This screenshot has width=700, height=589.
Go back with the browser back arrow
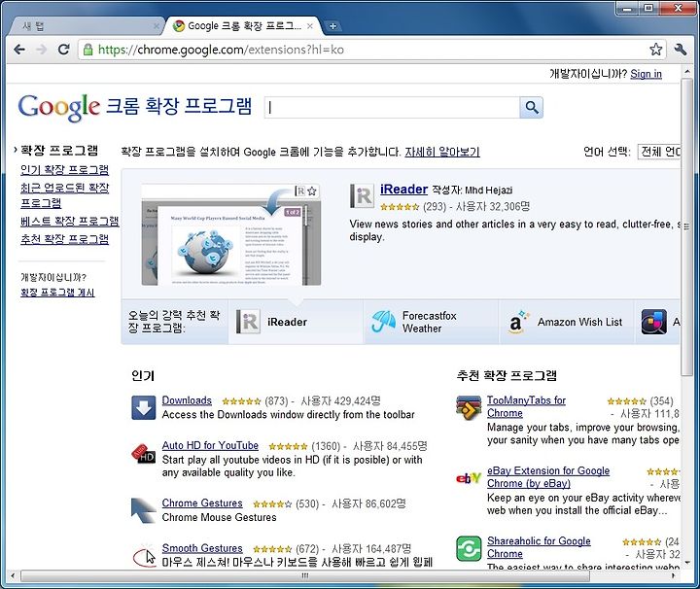coord(19,50)
